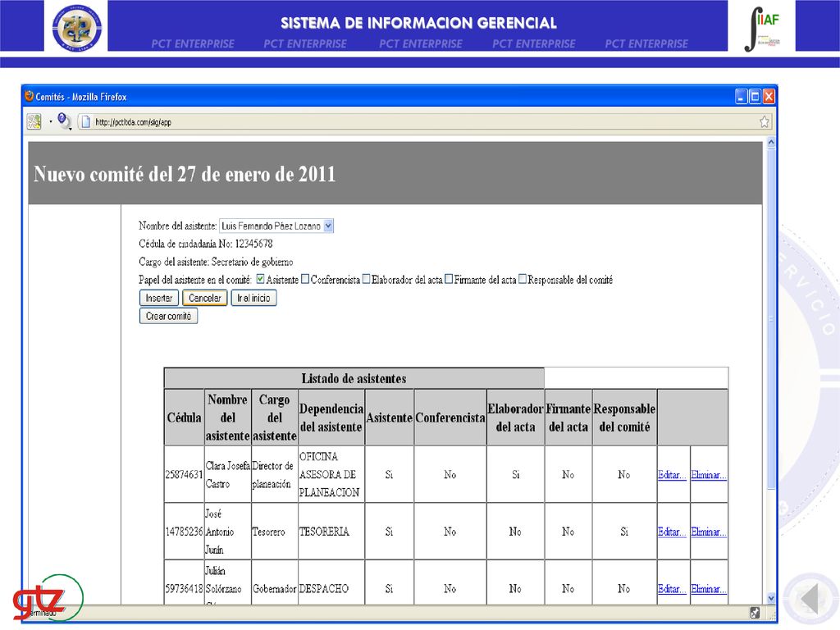Screen dimensions: 840x630
Task: Click Eliminar link for José Antonio Junín
Action: click(708, 532)
